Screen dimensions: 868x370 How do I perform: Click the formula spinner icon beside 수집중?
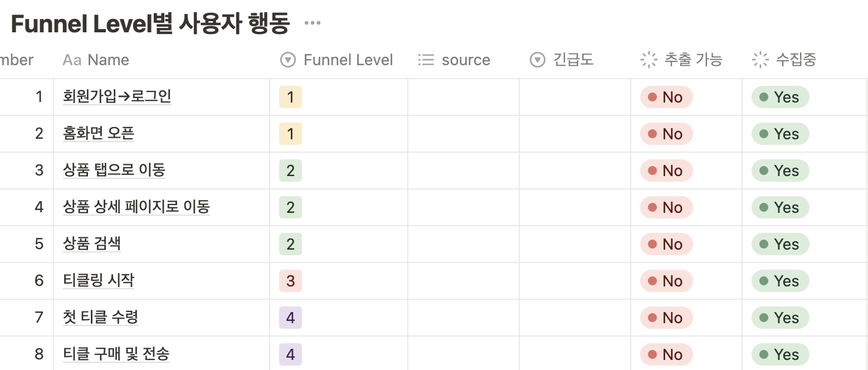click(x=760, y=60)
